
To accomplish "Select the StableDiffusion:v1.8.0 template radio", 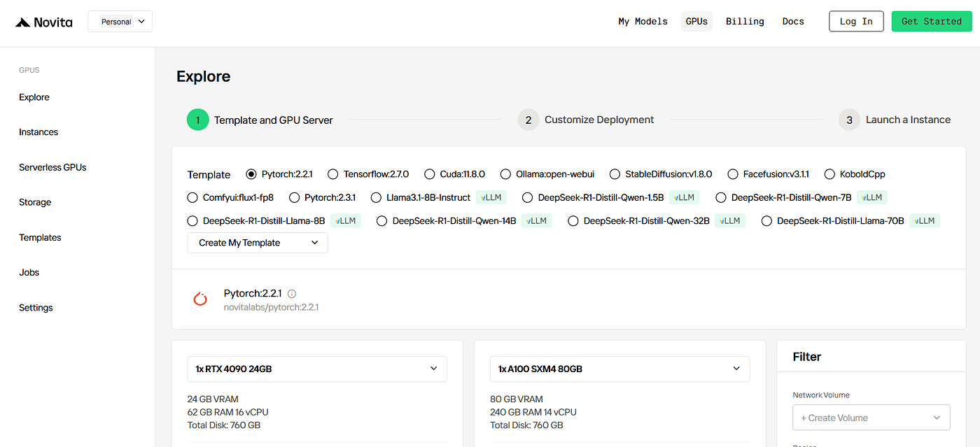I will coord(615,174).
